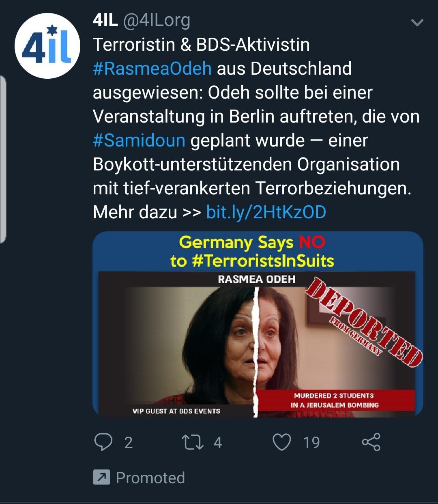Open the 4IL profile avatar
This screenshot has height=504, width=438.
pos(47,46)
